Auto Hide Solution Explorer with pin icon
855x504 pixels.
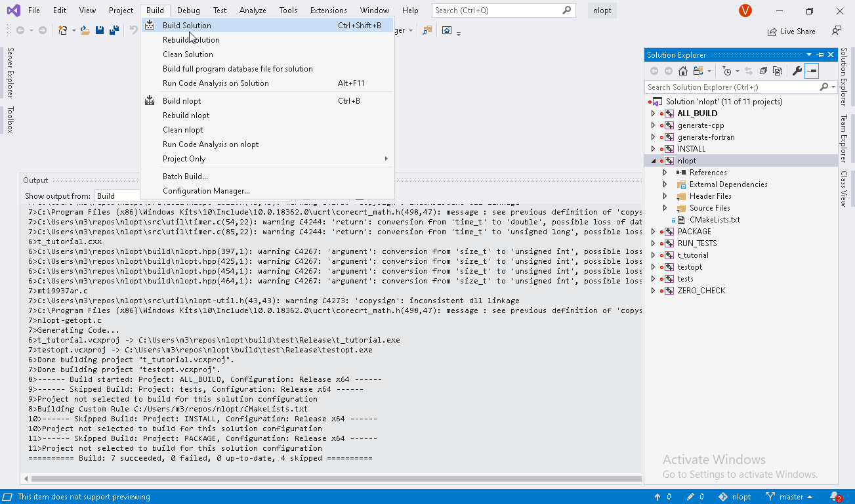pyautogui.click(x=820, y=55)
